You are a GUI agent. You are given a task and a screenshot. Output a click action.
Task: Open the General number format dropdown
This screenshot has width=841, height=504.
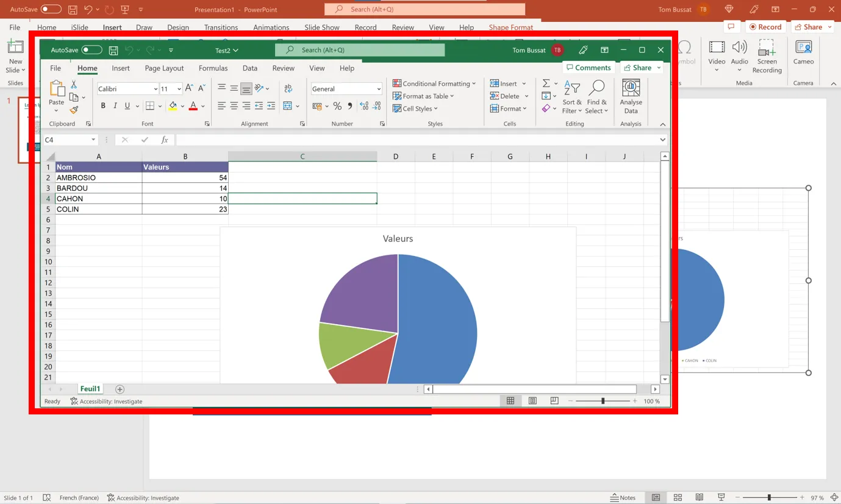point(379,89)
